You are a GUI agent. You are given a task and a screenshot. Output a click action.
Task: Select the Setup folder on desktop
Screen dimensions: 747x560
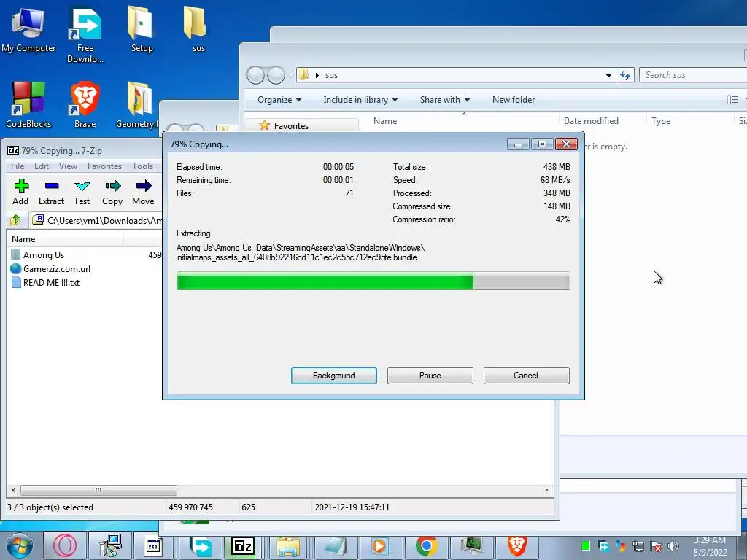tap(142, 29)
